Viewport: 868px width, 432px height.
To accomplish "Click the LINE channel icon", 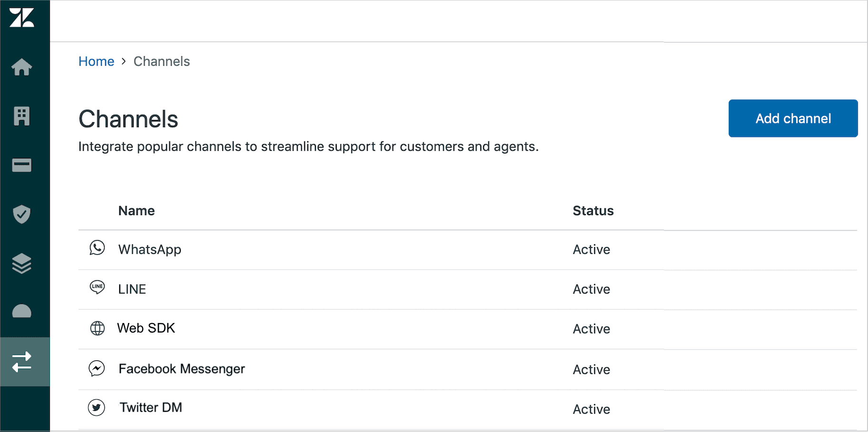I will [97, 287].
